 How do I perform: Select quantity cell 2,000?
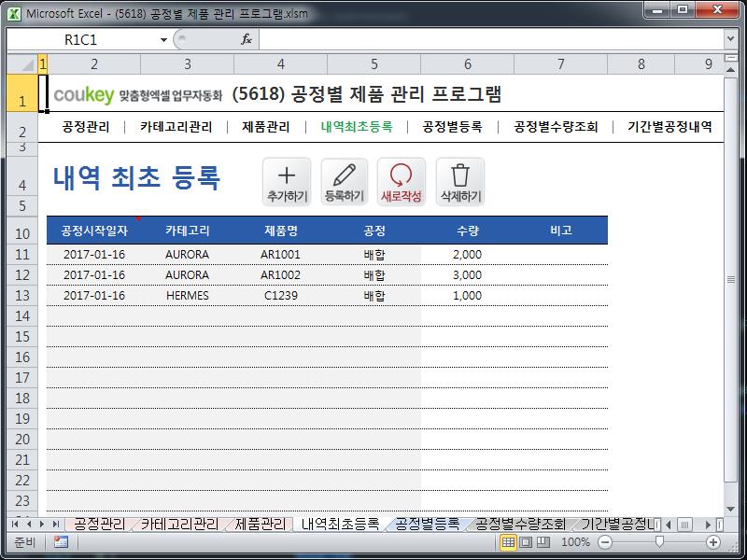click(468, 254)
